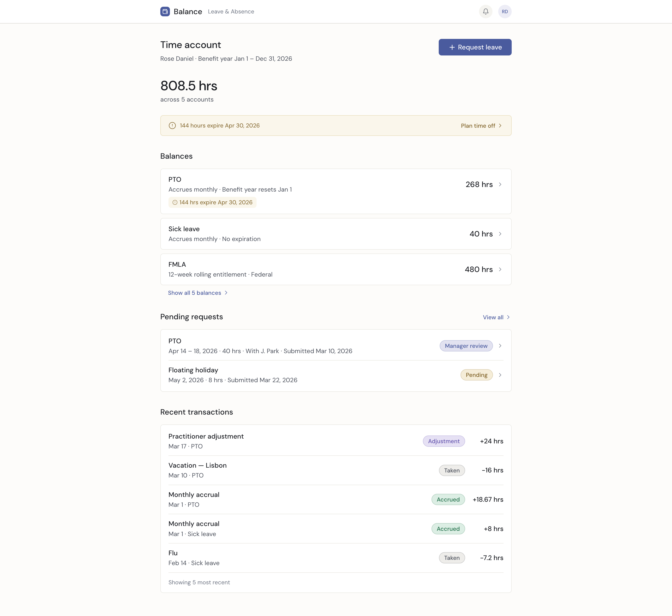The height and width of the screenshot is (616, 672).
Task: Select the Leave & Absence nav item
Action: click(231, 11)
